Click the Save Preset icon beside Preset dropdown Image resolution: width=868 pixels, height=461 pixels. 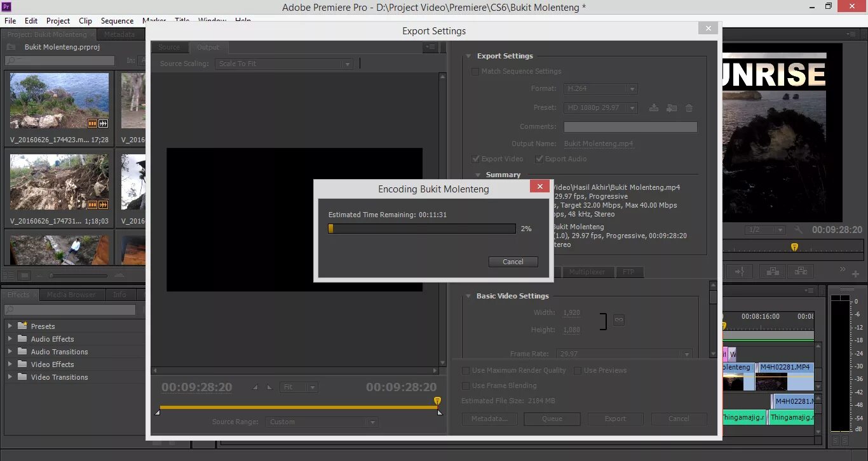tap(653, 108)
